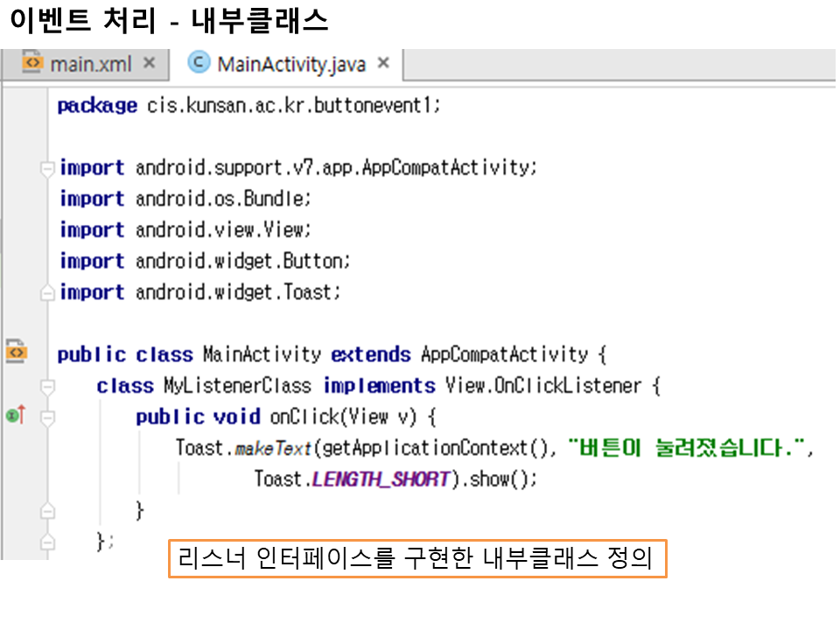Collapse the import statements block
The height and width of the screenshot is (630, 840).
(48, 168)
